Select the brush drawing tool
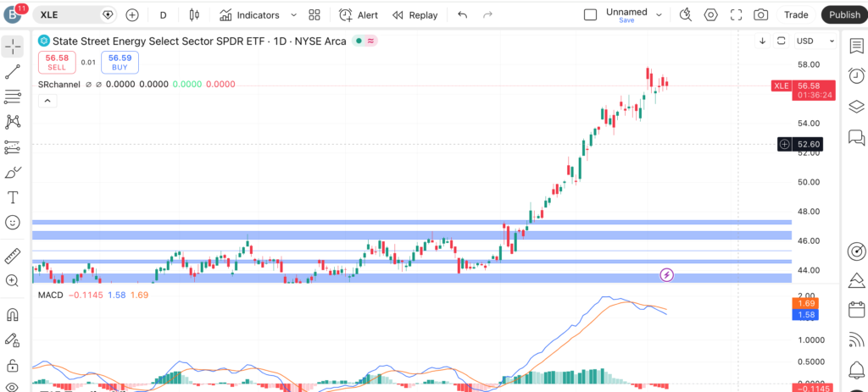 [x=12, y=173]
